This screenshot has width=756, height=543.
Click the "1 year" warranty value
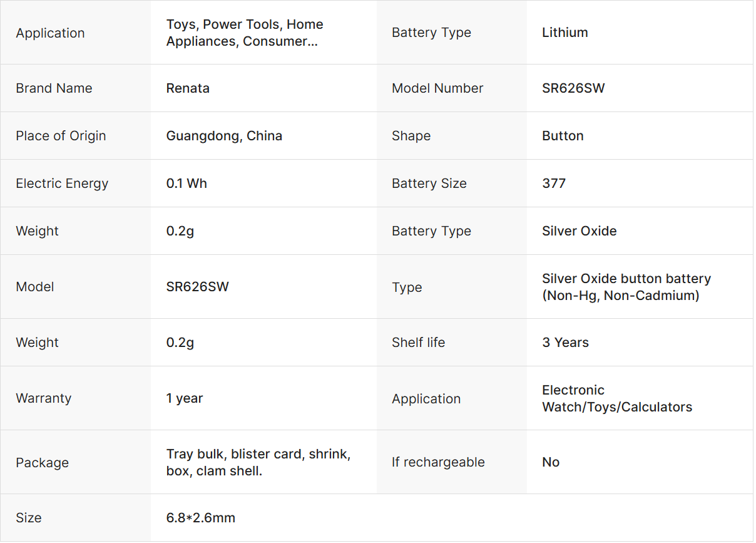(185, 398)
